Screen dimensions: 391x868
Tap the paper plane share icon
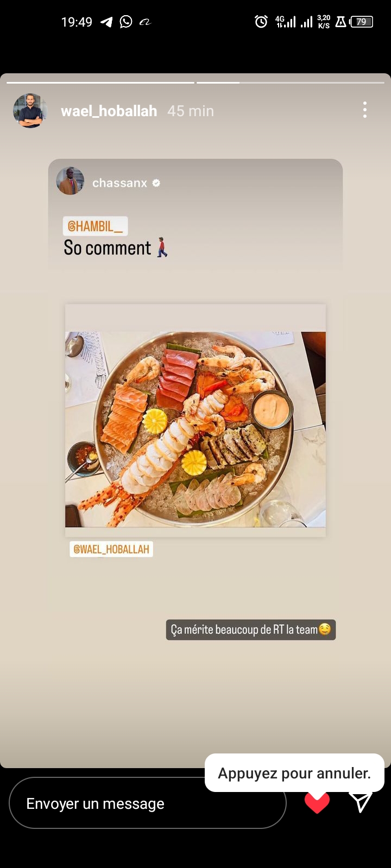point(361,802)
